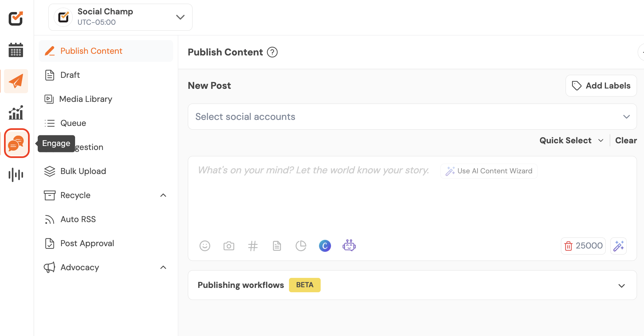Open the Calendar view in left sidebar
This screenshot has width=644, height=336.
click(16, 50)
